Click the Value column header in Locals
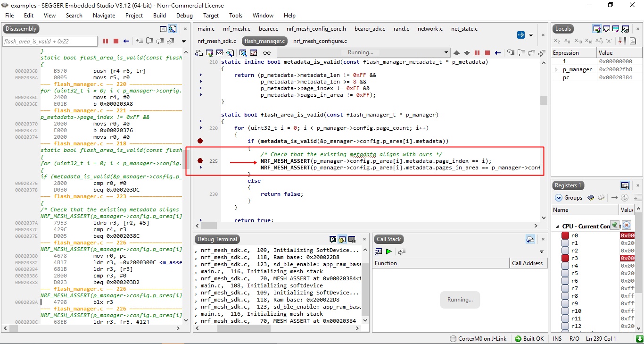This screenshot has height=344, width=644. pyautogui.click(x=619, y=53)
